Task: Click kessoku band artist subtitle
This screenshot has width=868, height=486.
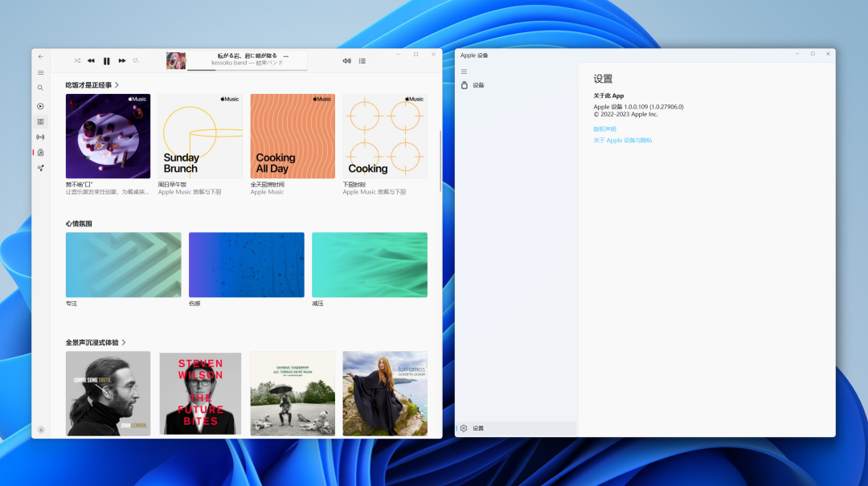Action: click(x=247, y=63)
